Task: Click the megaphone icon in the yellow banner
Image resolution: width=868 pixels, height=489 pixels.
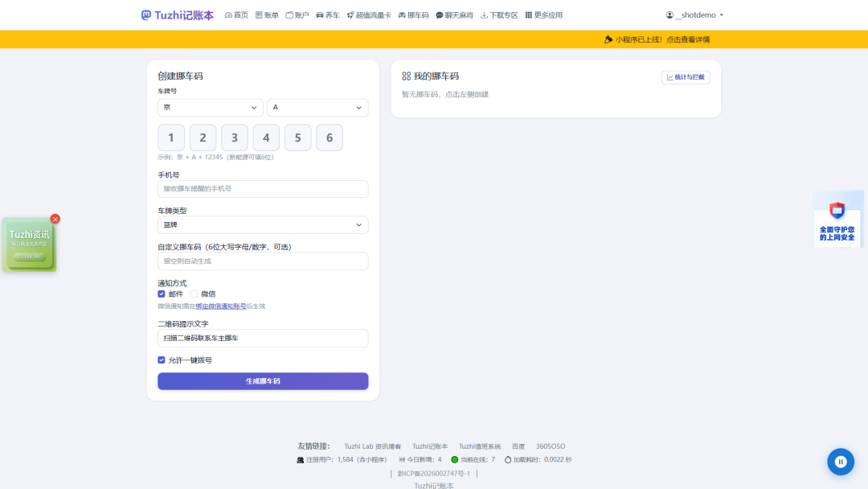Action: click(608, 39)
